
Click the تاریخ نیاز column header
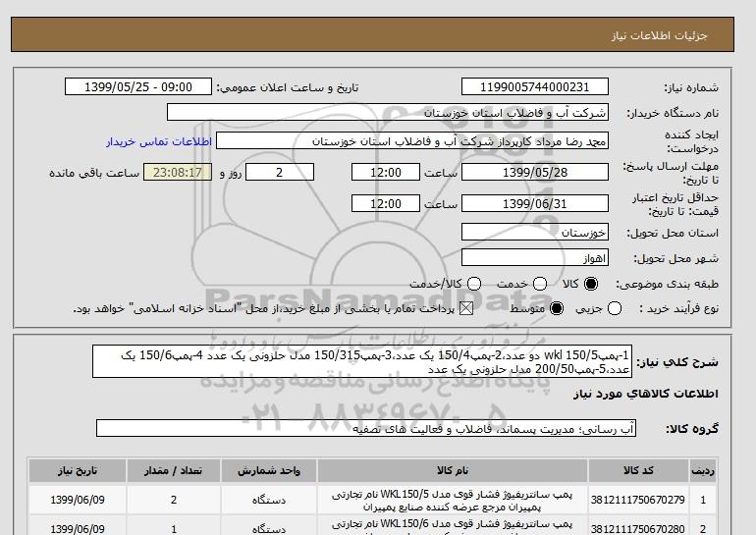pyautogui.click(x=78, y=470)
